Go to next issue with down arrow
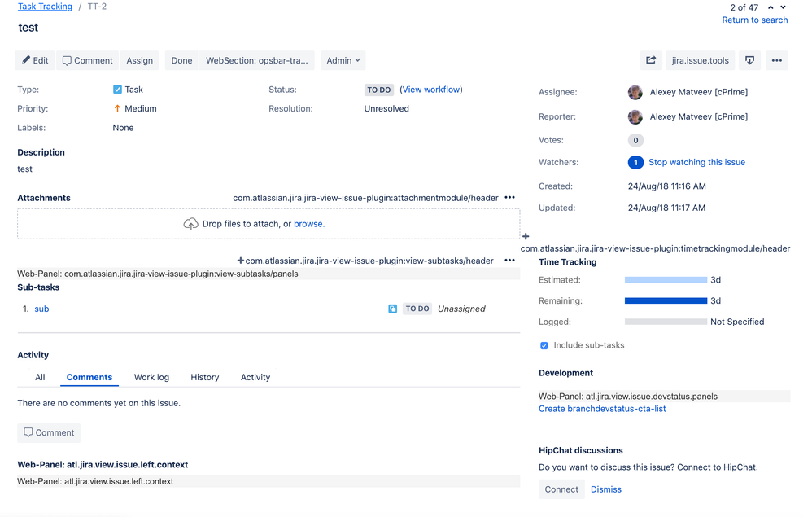Viewport: 812px width, 517px height. (783, 7)
